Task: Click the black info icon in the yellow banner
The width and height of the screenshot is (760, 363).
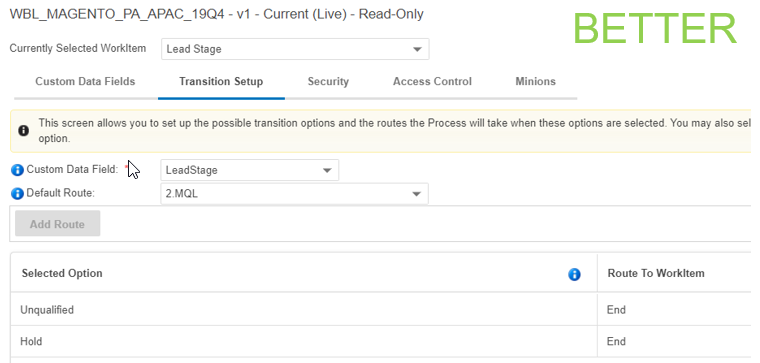Action: pos(23,130)
